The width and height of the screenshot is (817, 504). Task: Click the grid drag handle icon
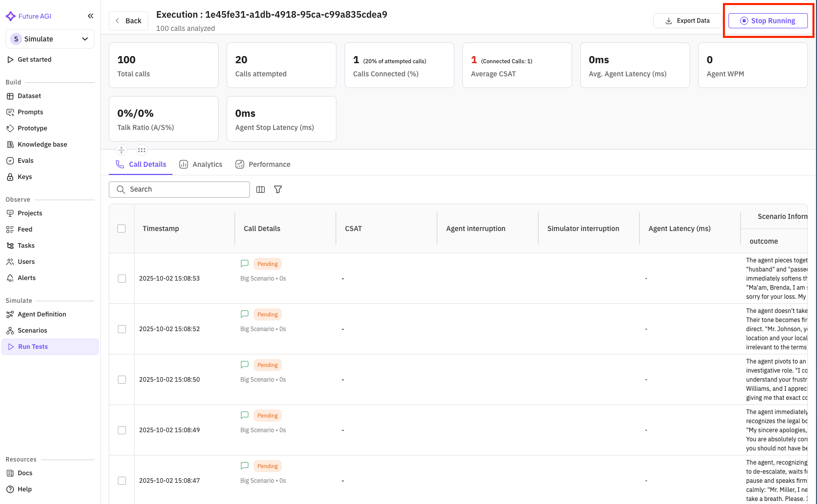[142, 150]
